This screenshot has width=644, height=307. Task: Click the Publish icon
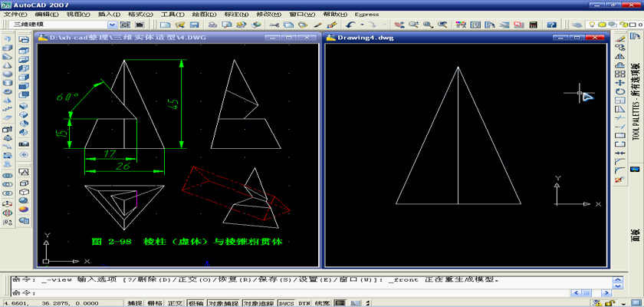[x=241, y=25]
